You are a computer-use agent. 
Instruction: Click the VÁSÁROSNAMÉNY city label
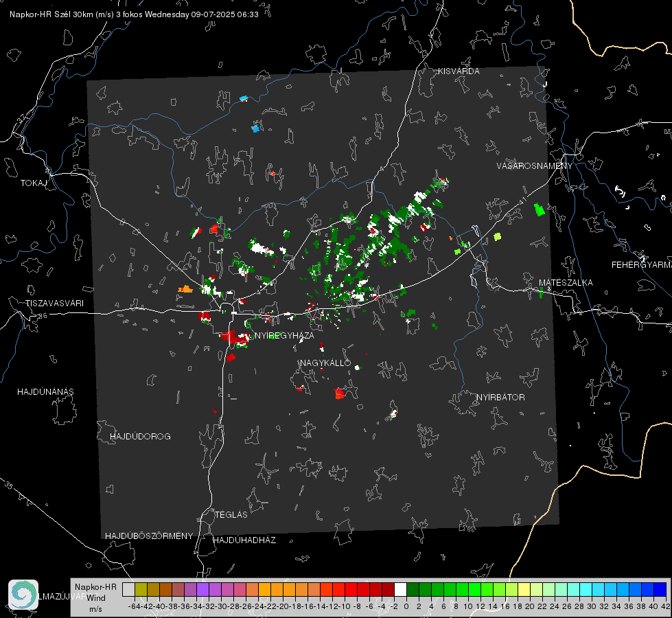coord(535,166)
